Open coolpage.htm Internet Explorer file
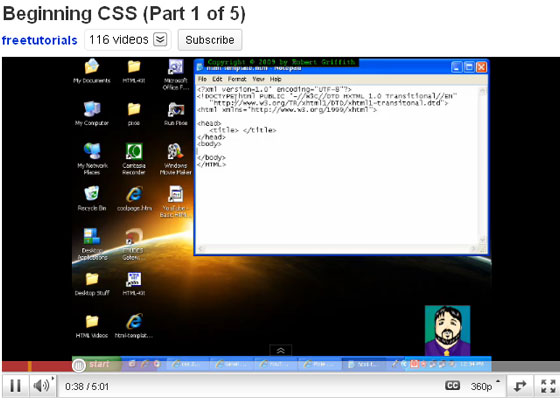Viewport: 560px width, 400px height. pyautogui.click(x=134, y=198)
